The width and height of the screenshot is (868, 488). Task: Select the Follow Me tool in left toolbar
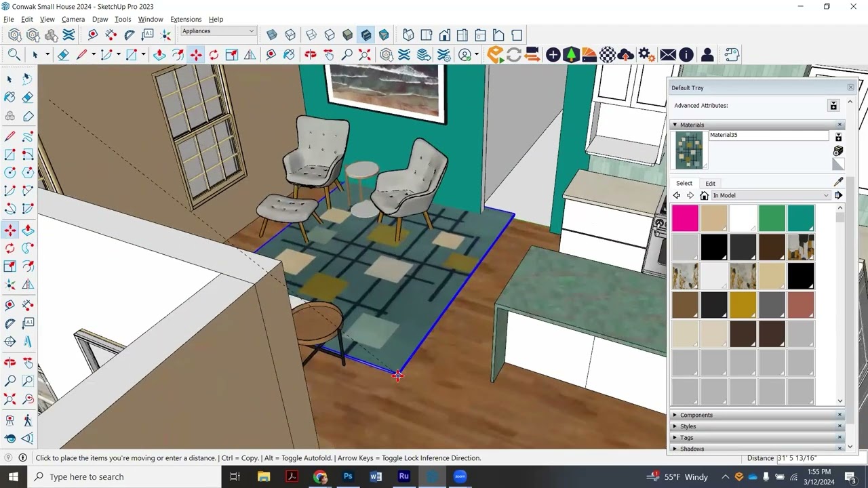click(x=28, y=248)
